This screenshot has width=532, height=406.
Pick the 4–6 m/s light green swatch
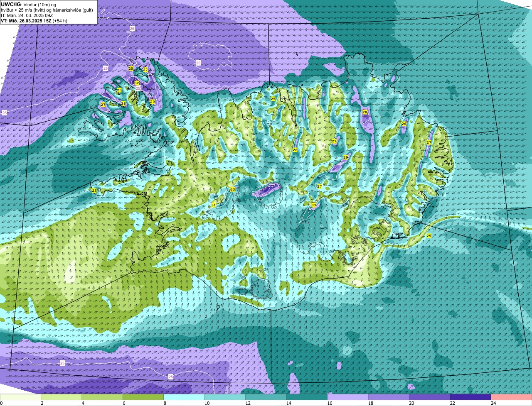click(x=103, y=397)
